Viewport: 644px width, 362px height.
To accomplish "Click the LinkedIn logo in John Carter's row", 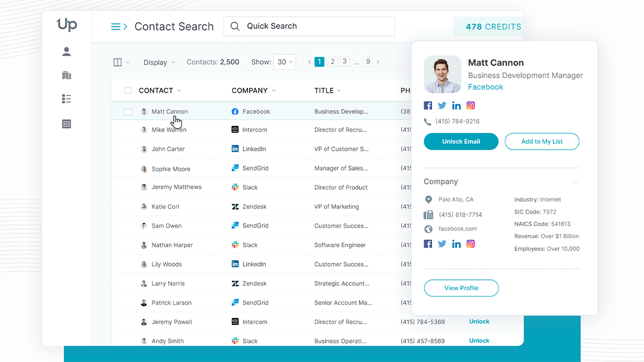I will (x=235, y=149).
